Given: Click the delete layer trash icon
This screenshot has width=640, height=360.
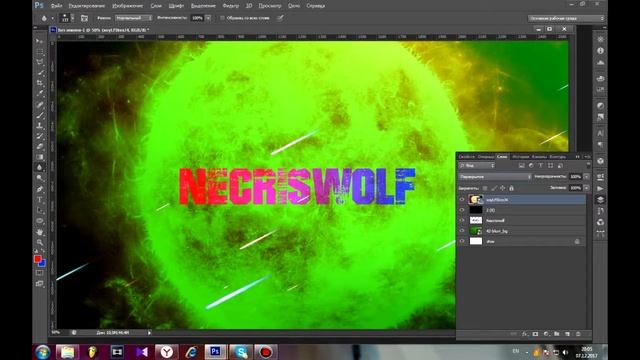Looking at the screenshot, I should pyautogui.click(x=578, y=334).
